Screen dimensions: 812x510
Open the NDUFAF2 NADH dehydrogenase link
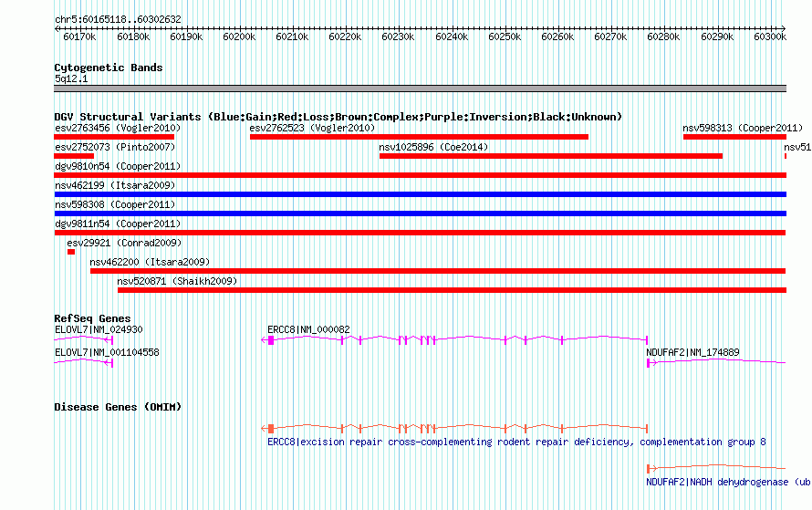tap(727, 482)
